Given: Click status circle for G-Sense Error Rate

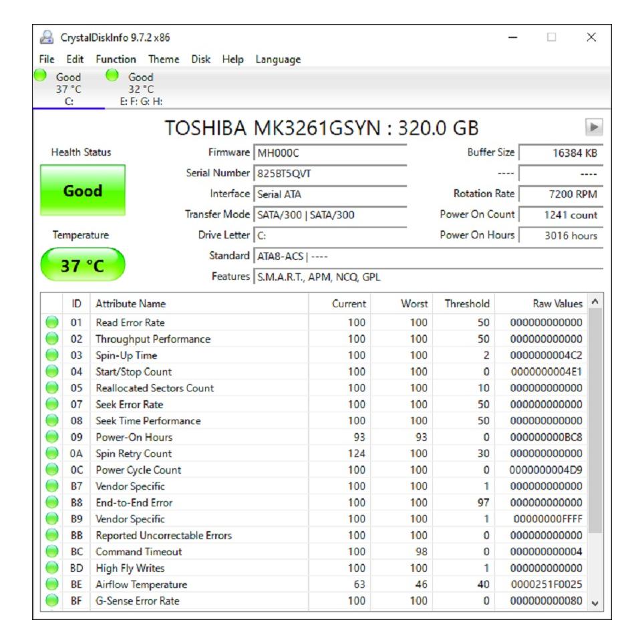Looking at the screenshot, I should pyautogui.click(x=52, y=601).
